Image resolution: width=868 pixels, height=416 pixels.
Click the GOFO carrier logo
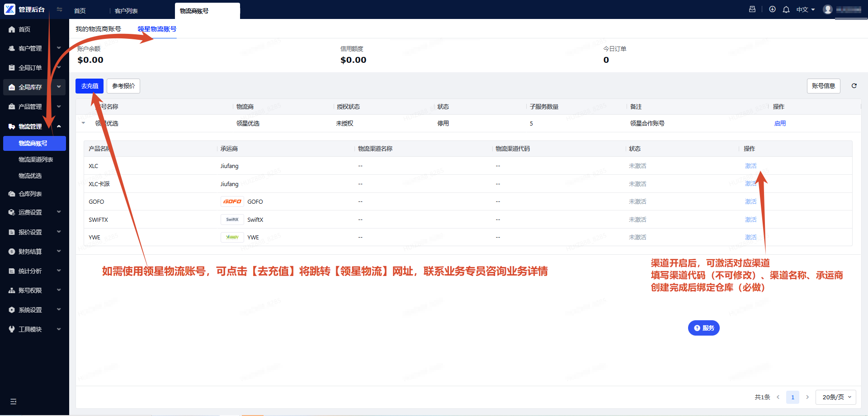coord(232,201)
